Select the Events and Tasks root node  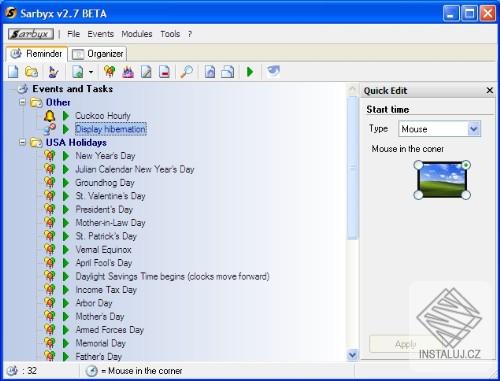[72, 89]
